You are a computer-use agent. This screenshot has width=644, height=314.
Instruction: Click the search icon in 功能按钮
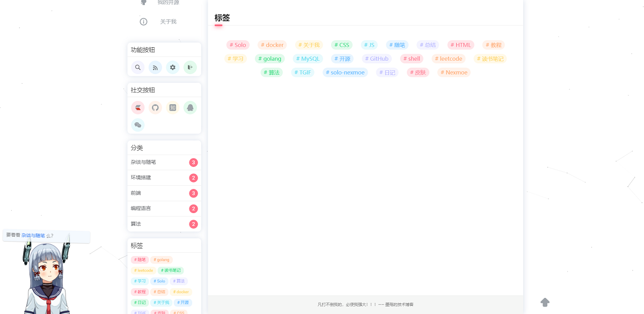coord(138,67)
